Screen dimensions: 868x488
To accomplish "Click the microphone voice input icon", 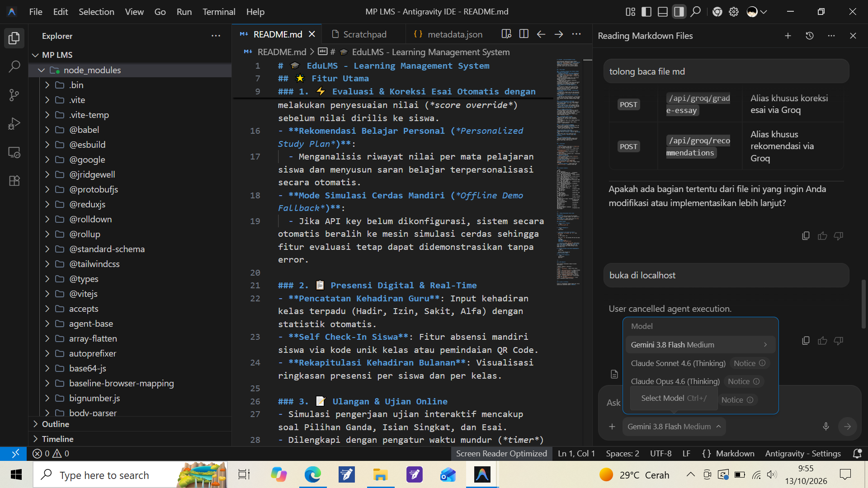I will click(x=826, y=427).
